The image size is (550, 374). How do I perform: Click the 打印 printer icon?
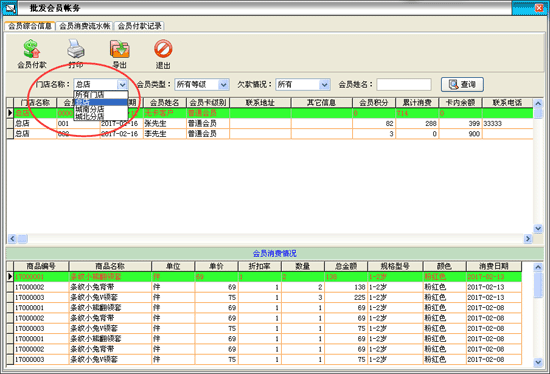tap(76, 49)
